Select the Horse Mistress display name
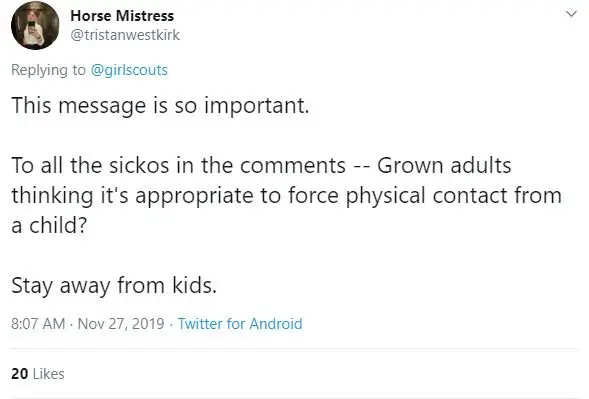589x399 pixels. pos(122,16)
